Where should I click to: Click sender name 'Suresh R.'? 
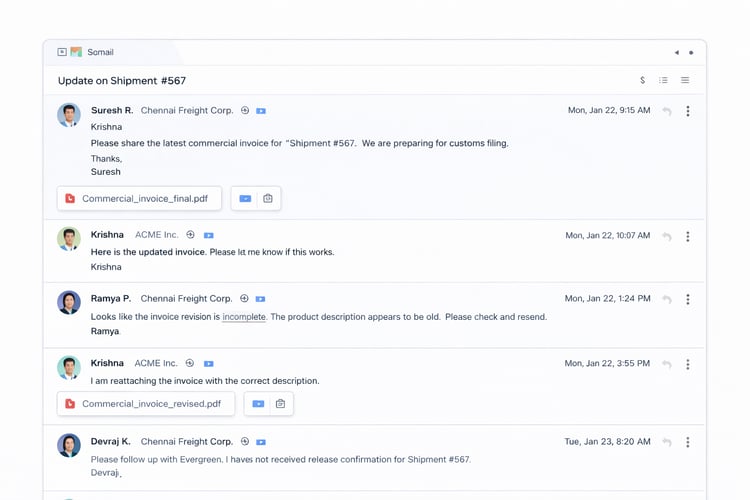click(112, 110)
